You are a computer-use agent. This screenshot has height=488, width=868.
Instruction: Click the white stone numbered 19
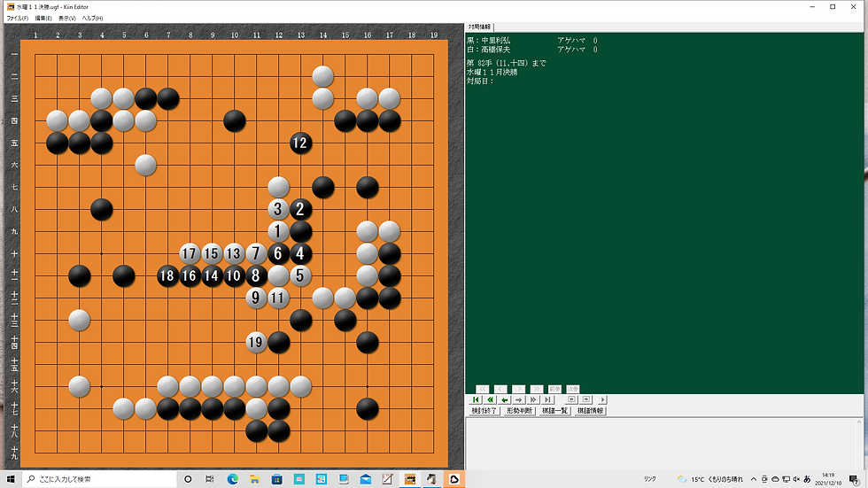coord(256,342)
